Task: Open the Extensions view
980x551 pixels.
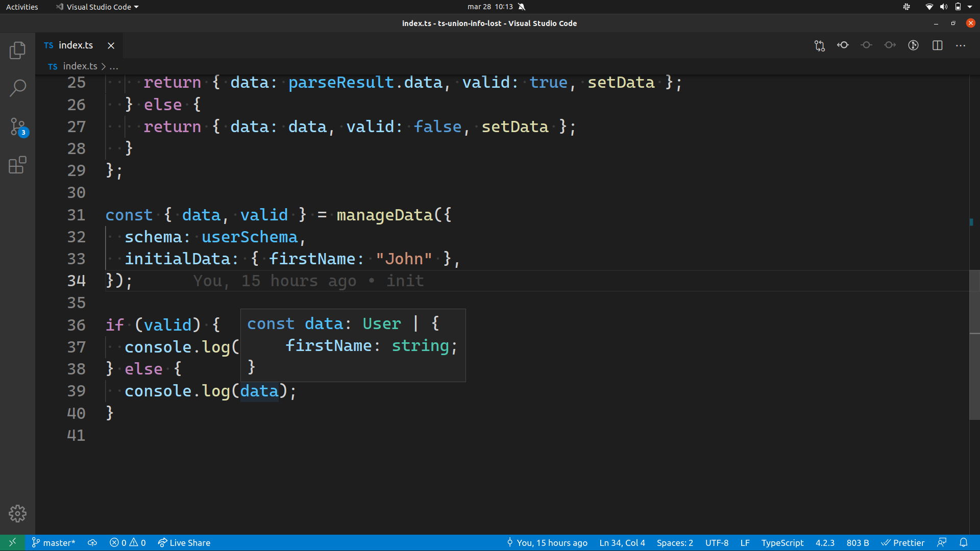Action: 17,165
